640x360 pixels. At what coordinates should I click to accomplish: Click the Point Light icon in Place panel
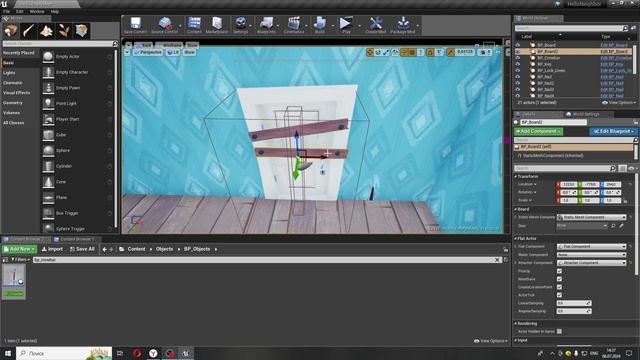pyautogui.click(x=48, y=104)
